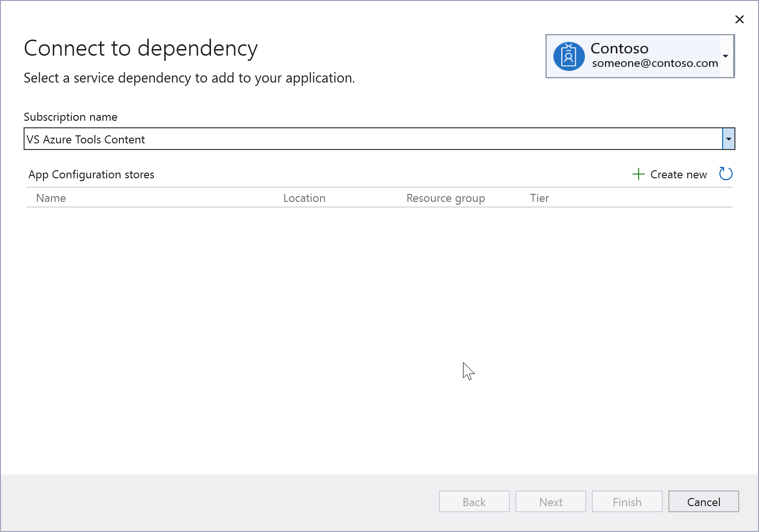This screenshot has height=532, width=759.
Task: Click the Contoso account badge icon
Action: (569, 56)
